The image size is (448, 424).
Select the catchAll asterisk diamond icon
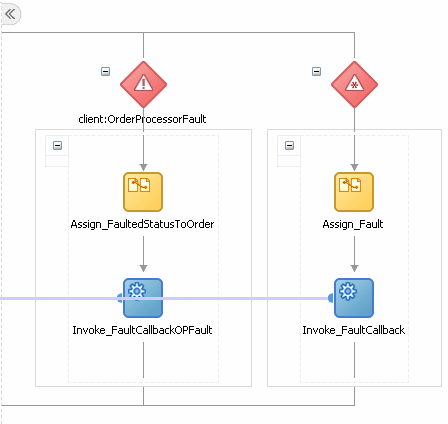(354, 84)
